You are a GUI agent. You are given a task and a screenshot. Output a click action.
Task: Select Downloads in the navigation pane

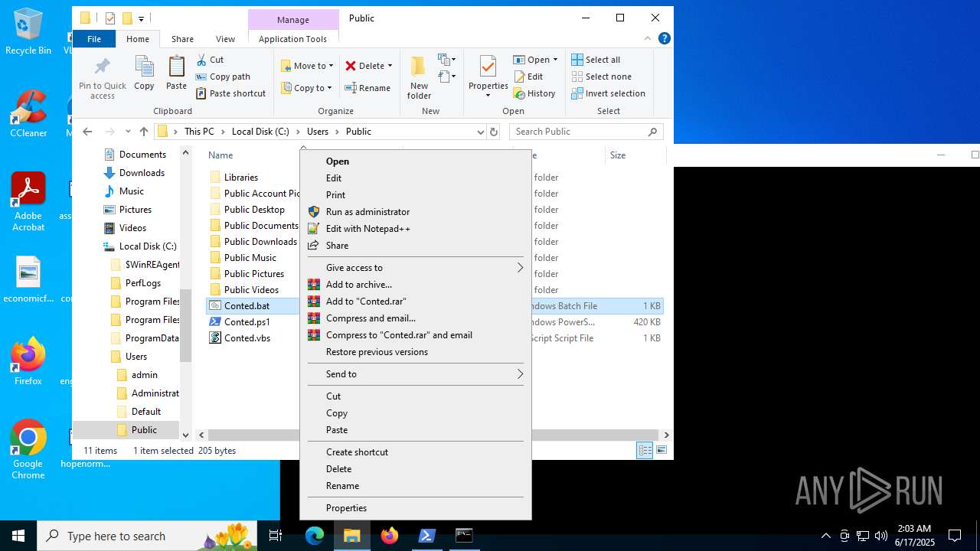coord(142,173)
